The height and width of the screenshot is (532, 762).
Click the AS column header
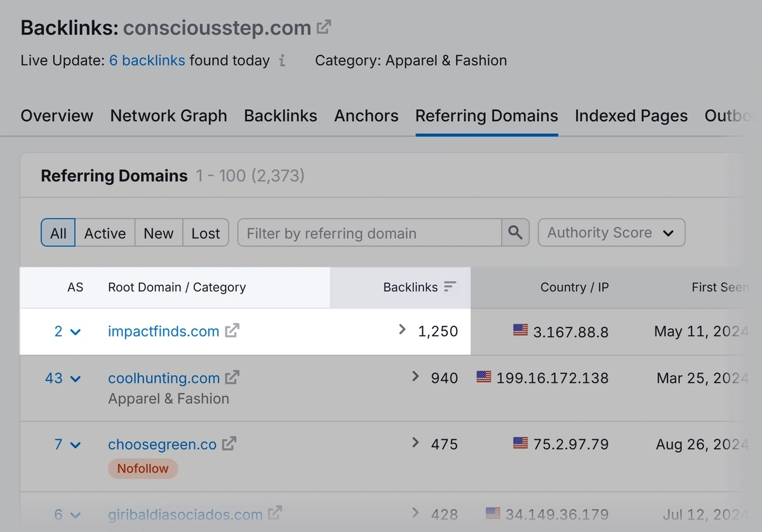tap(76, 288)
